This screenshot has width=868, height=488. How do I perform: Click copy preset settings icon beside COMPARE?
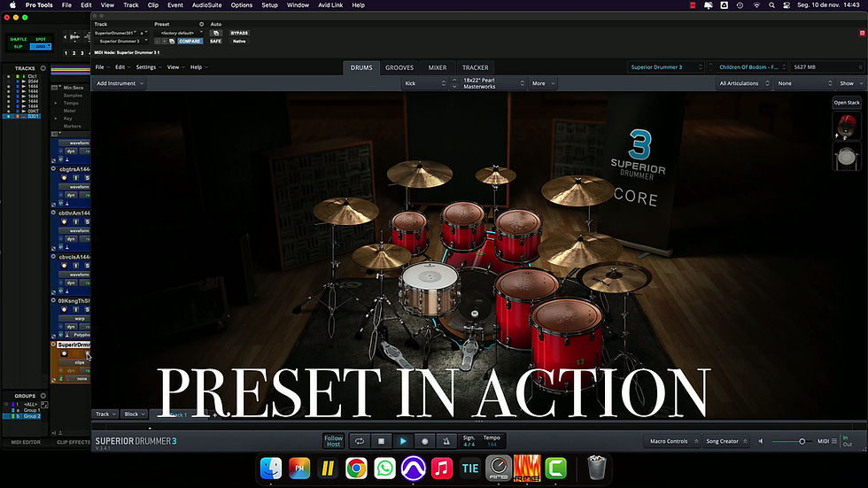[x=172, y=41]
